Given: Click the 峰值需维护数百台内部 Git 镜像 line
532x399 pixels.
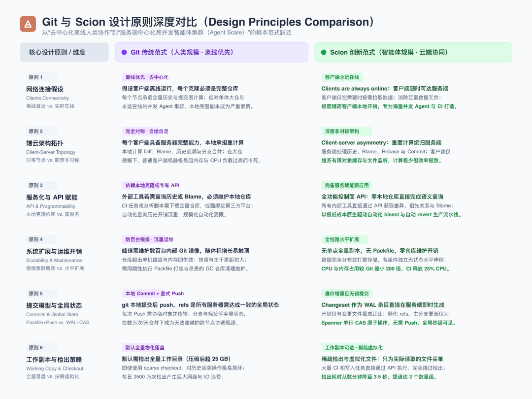Looking at the screenshot, I should click(x=186, y=251).
